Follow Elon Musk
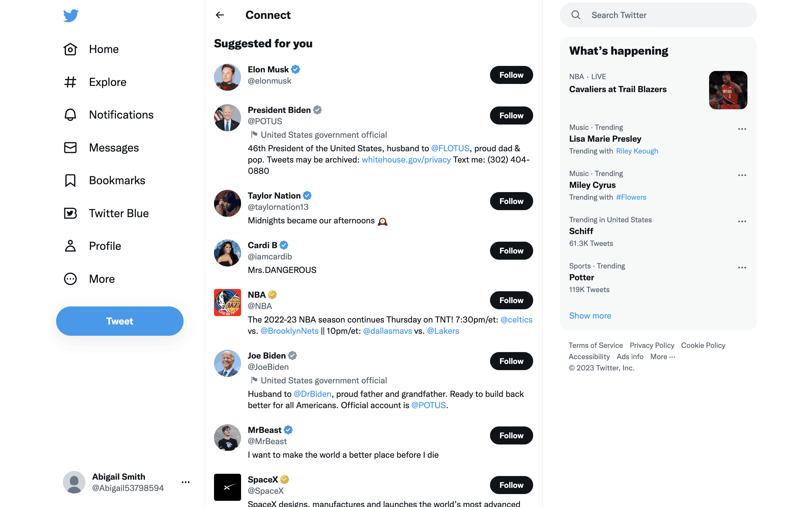The image size is (812, 507). pyautogui.click(x=511, y=75)
